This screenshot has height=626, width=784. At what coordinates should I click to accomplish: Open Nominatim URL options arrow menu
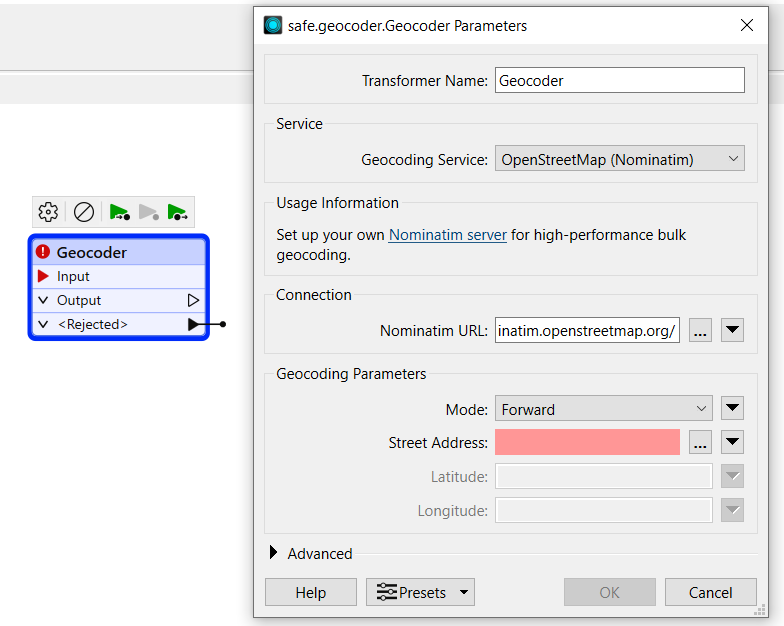tap(732, 330)
